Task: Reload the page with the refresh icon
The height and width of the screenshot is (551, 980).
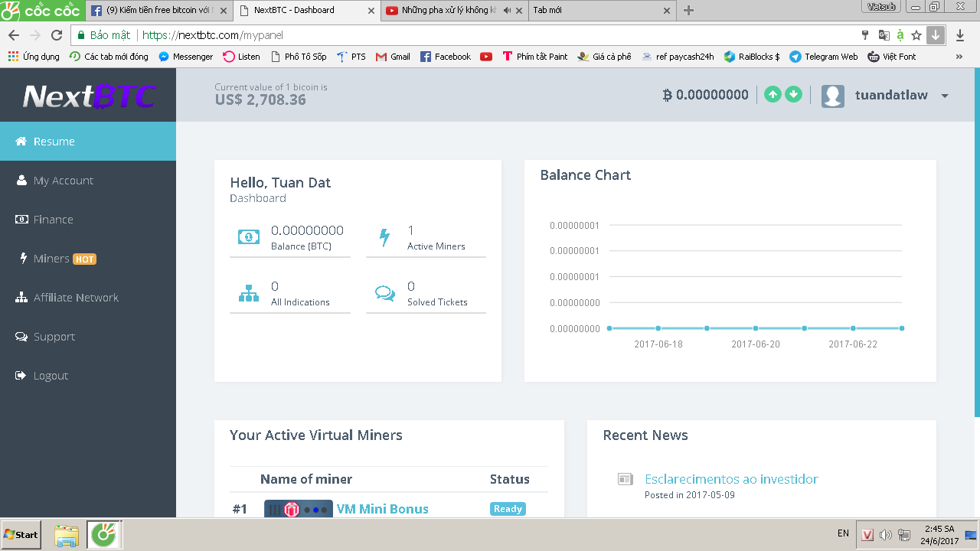Action: tap(56, 35)
